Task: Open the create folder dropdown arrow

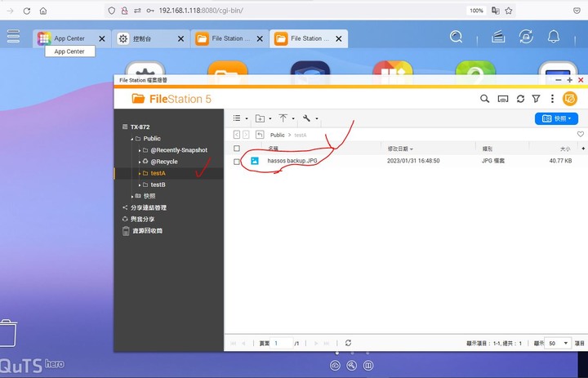Action: [x=270, y=118]
